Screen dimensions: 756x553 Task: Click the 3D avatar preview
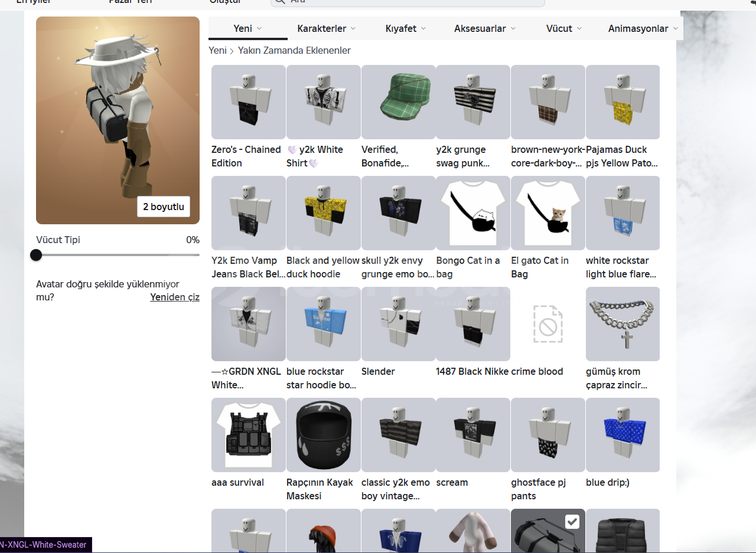(x=118, y=120)
